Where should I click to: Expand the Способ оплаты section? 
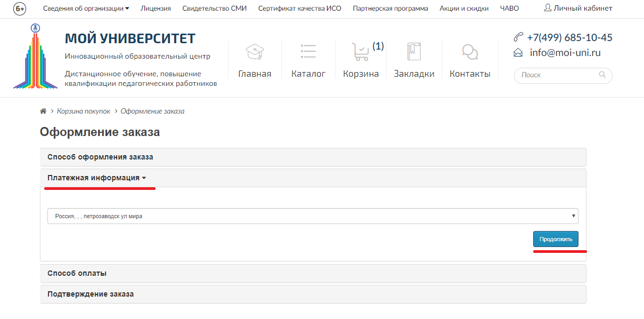tap(77, 274)
